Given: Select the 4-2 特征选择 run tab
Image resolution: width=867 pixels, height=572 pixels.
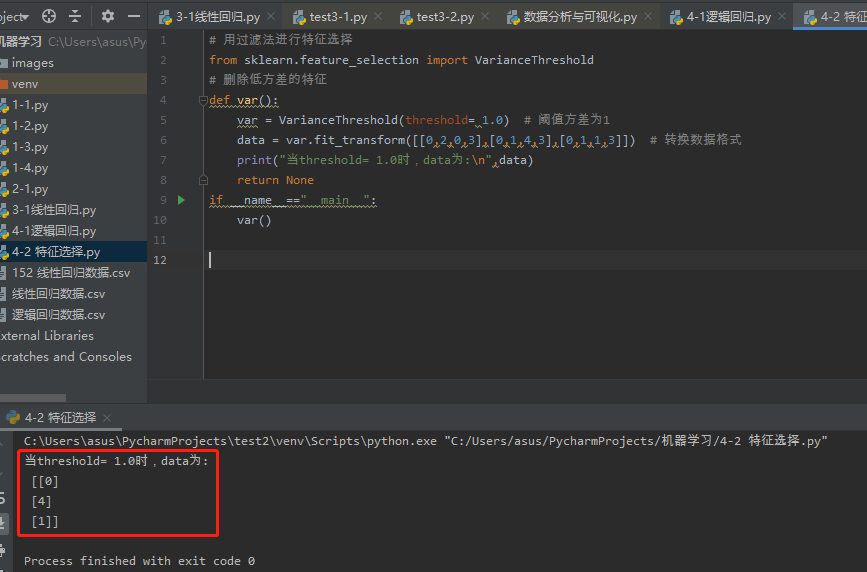Looking at the screenshot, I should coord(60,418).
